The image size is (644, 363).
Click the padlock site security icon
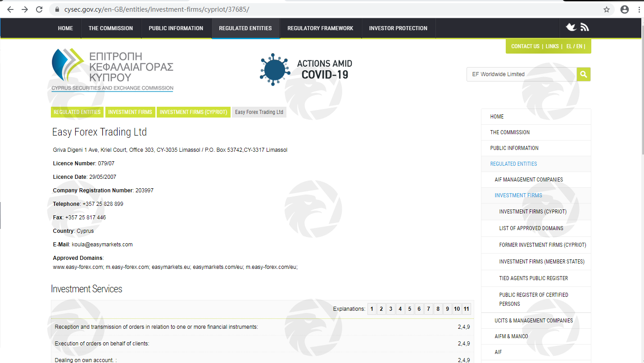coord(57,9)
